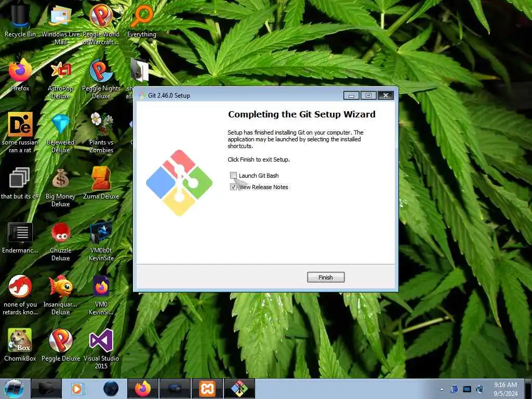532x399 pixels.
Task: Open the dark globe taskbar icon
Action: tap(111, 389)
